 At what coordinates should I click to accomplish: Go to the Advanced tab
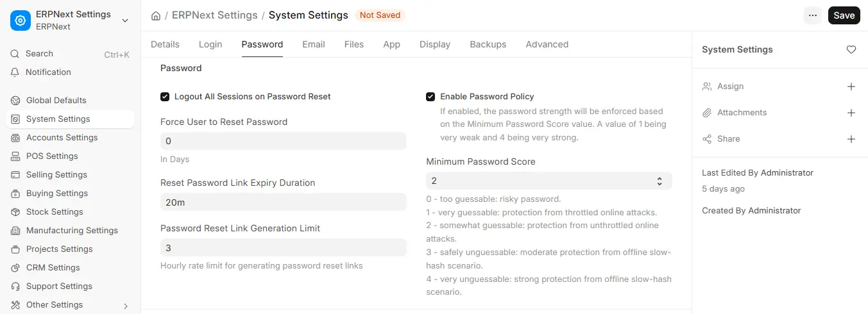[547, 44]
